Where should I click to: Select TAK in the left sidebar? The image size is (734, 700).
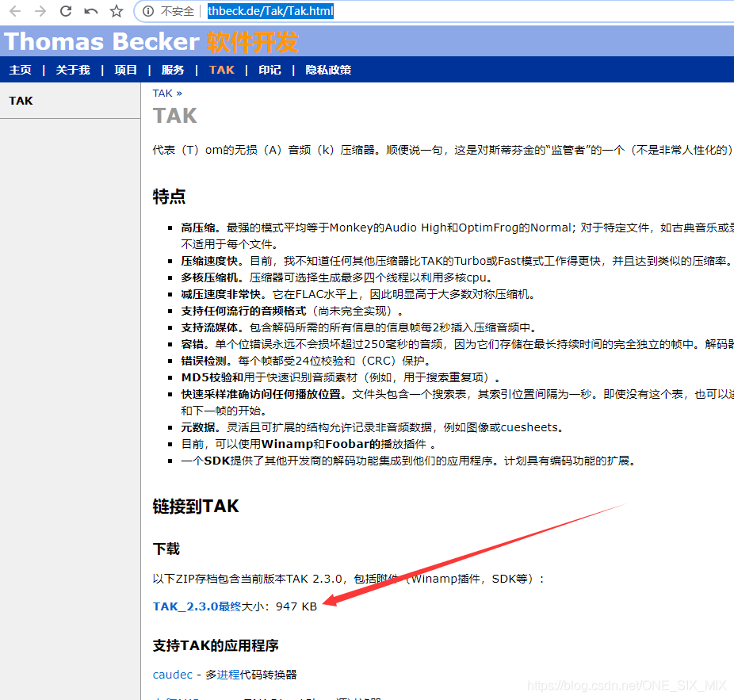pos(21,101)
